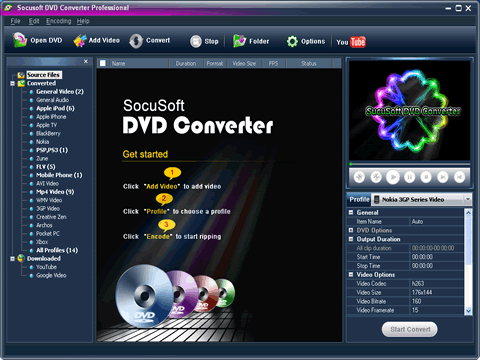Viewport: 480px width, 360px height.
Task: Click the Start Convert button
Action: pyautogui.click(x=410, y=329)
